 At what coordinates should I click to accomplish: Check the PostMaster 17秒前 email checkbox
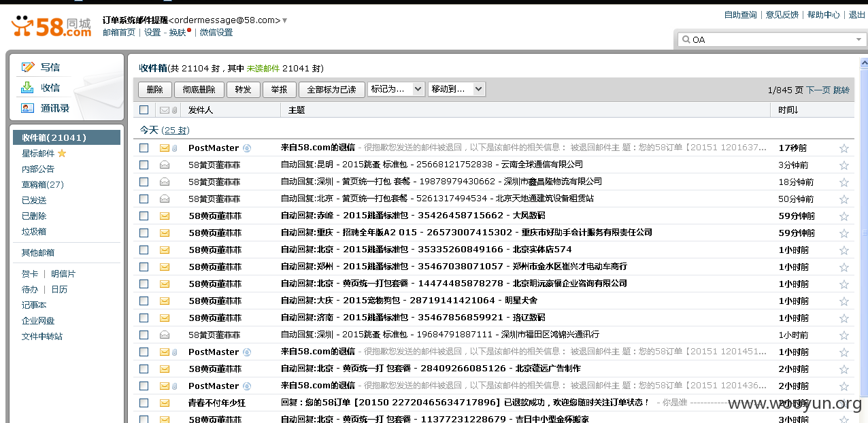(144, 148)
